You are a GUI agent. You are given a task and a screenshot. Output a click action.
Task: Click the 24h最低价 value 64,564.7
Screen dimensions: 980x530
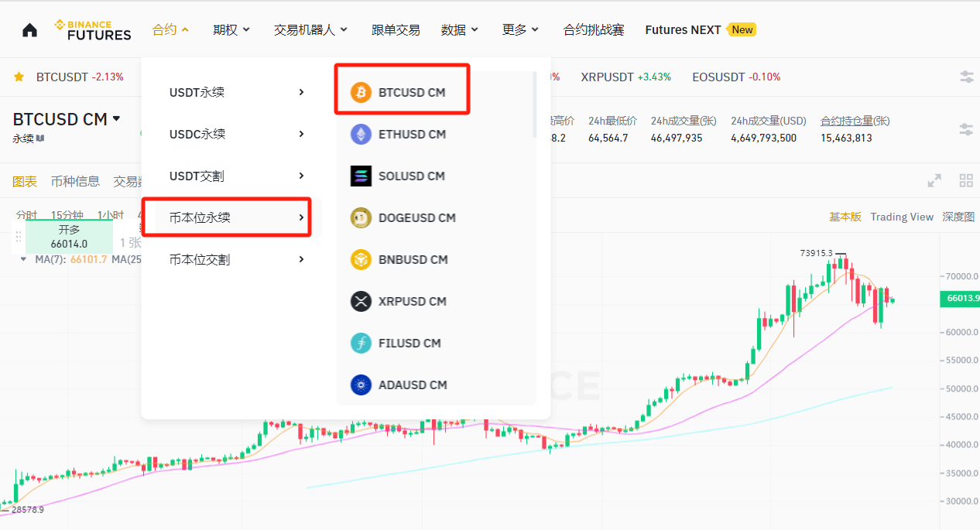point(608,138)
